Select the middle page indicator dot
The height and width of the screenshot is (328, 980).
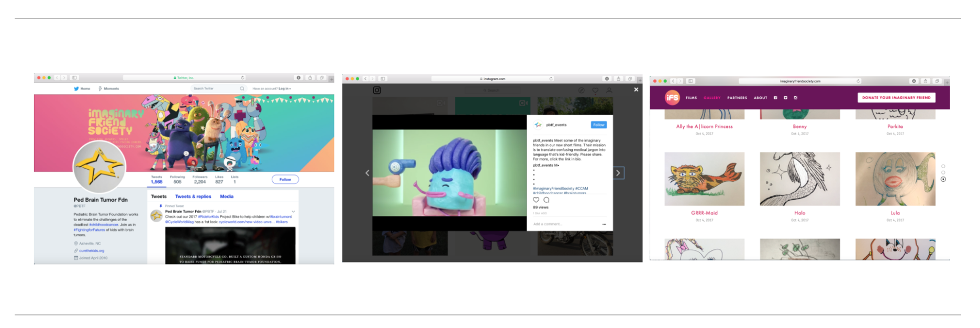click(943, 172)
